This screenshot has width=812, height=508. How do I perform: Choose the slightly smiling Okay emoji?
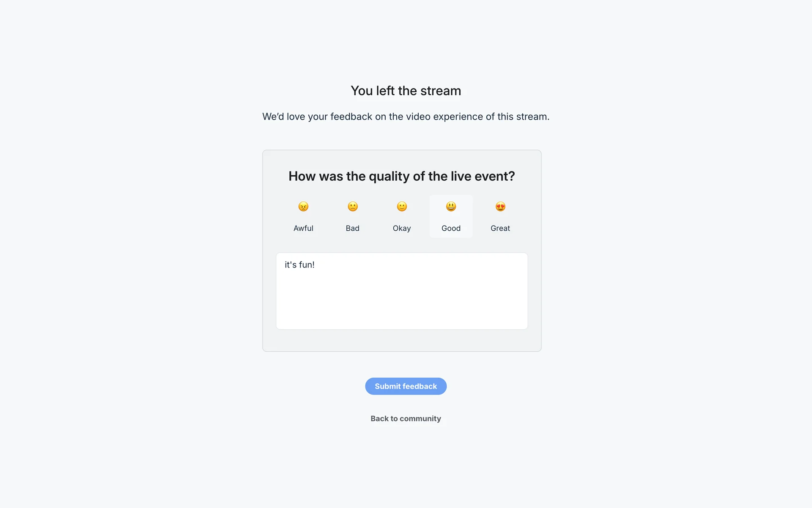click(x=402, y=207)
